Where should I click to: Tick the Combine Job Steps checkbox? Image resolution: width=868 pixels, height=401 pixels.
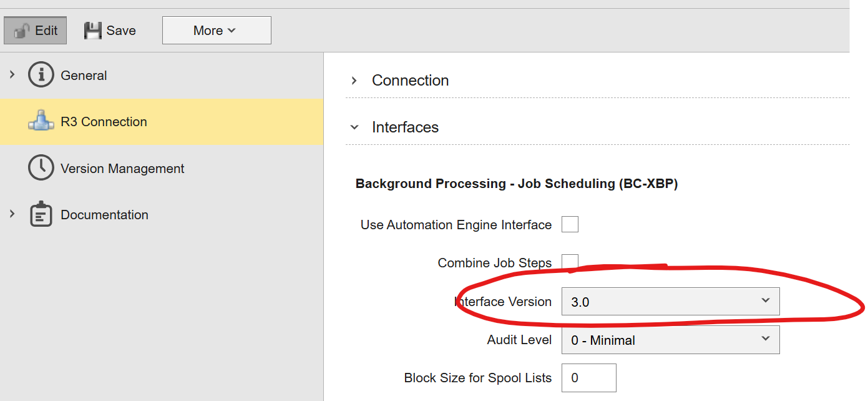coord(570,262)
